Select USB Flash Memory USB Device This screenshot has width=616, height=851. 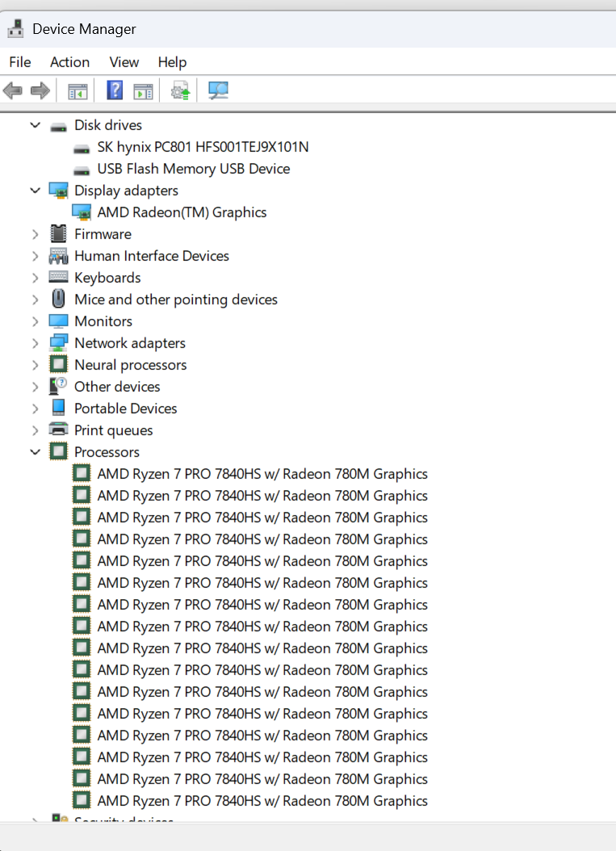pos(193,169)
